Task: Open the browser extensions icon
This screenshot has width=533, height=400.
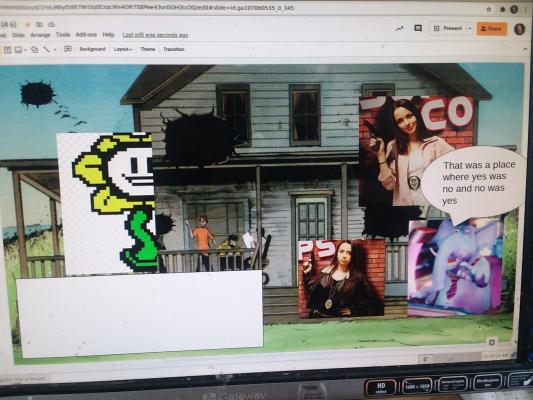Action: coord(502,10)
